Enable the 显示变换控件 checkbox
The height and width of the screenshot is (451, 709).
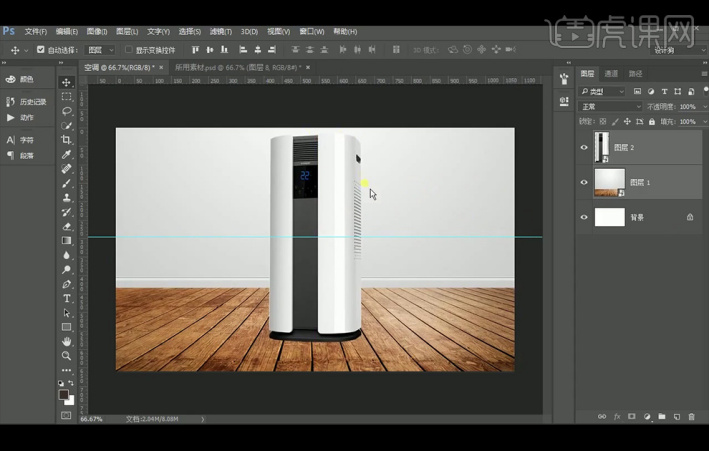128,49
